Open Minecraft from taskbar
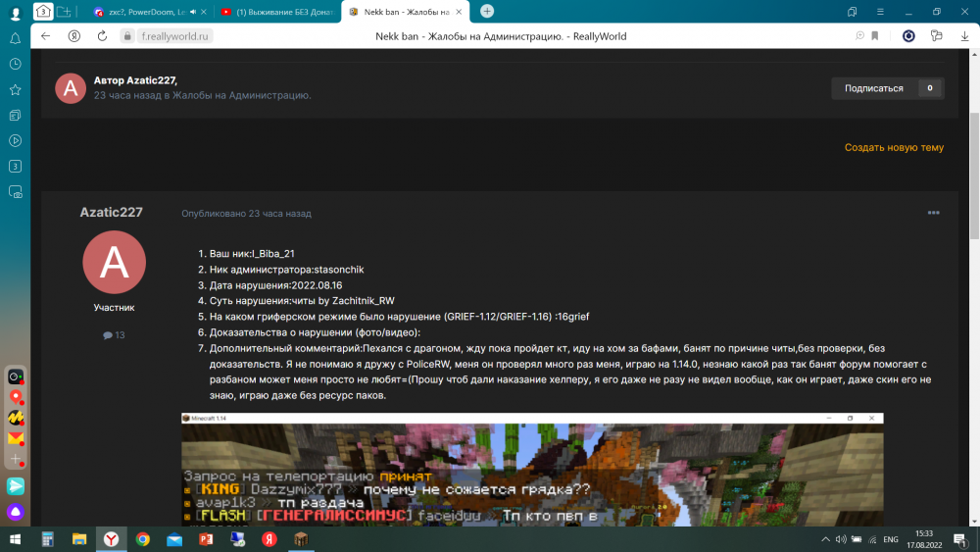 click(x=301, y=539)
